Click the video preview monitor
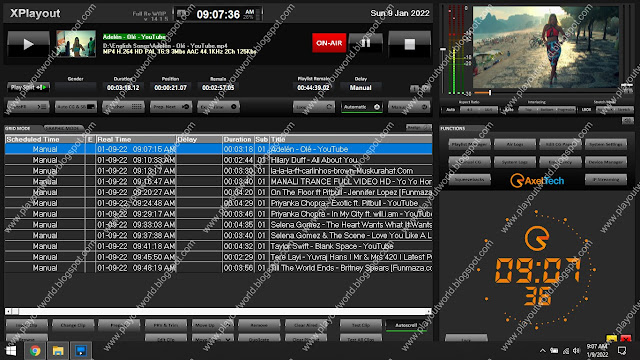The width and height of the screenshot is (640, 360). coord(546,47)
